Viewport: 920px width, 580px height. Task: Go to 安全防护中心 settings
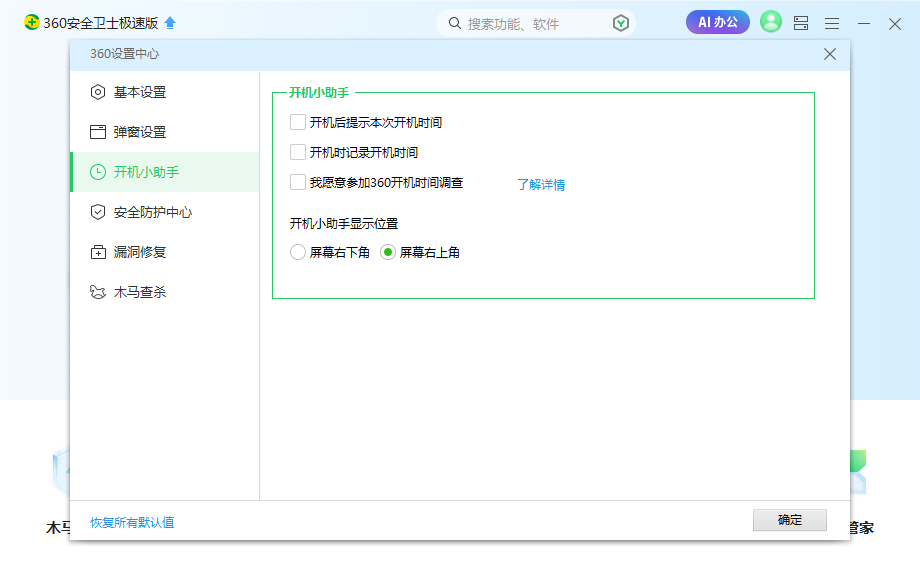(x=152, y=212)
